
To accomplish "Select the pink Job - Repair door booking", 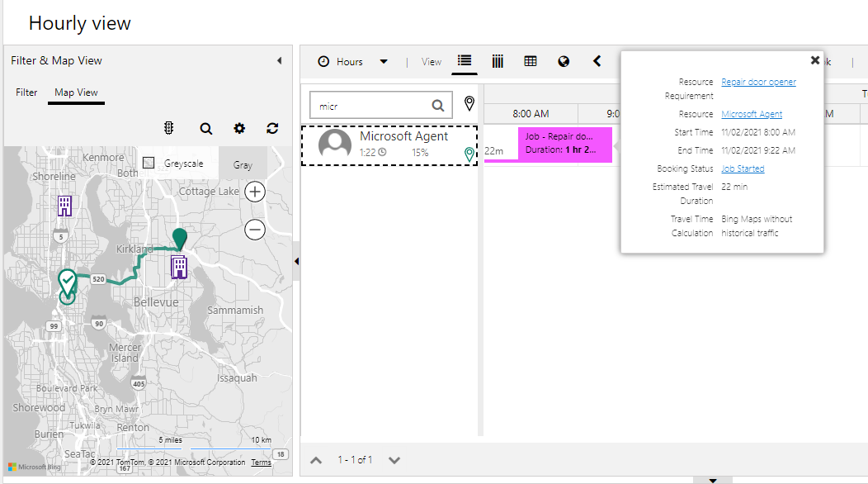I will tap(564, 145).
